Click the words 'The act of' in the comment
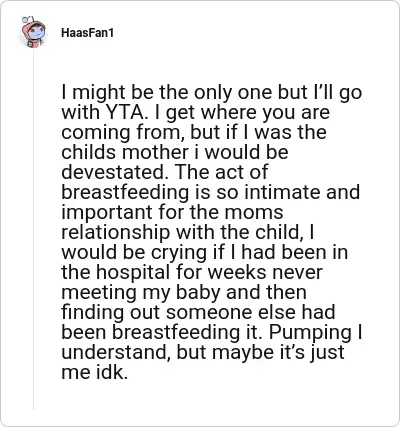 (221, 172)
